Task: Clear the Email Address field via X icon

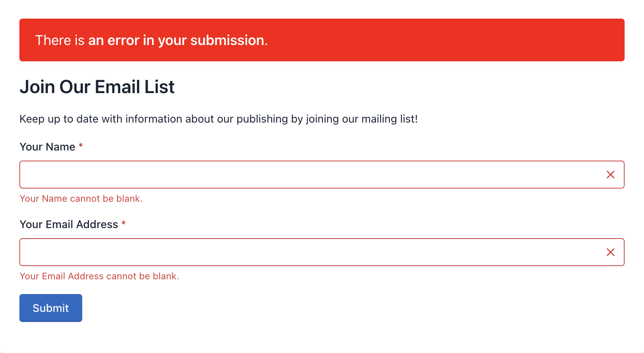Action: click(611, 252)
